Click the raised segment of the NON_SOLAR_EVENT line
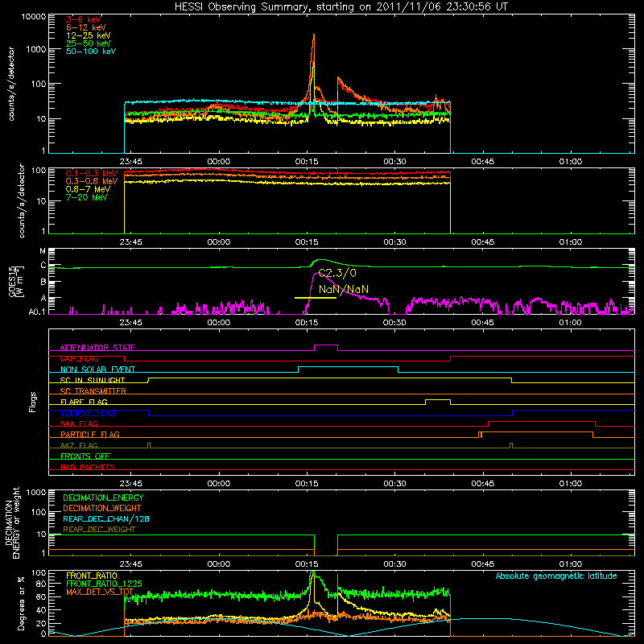Viewport: 644px width, 644px height. pos(348,367)
